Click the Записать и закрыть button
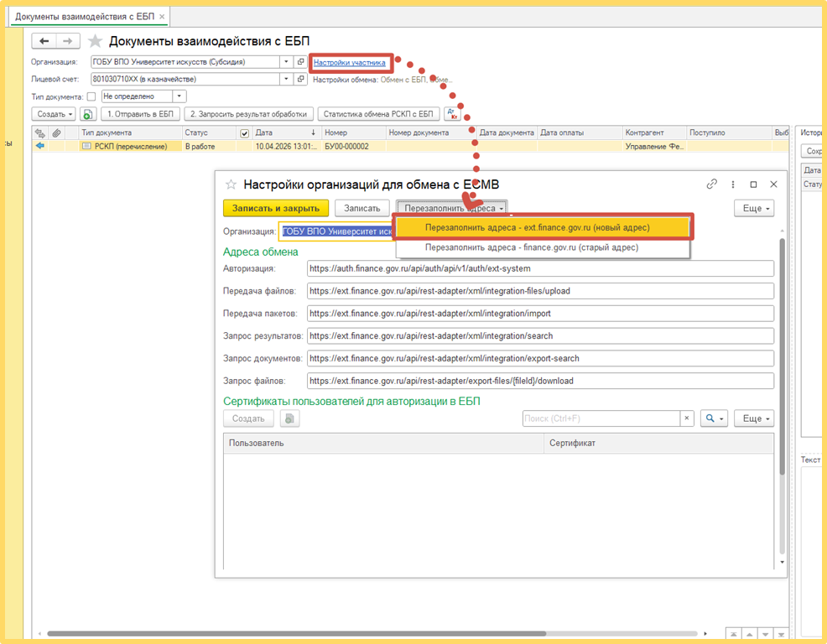 click(x=276, y=208)
